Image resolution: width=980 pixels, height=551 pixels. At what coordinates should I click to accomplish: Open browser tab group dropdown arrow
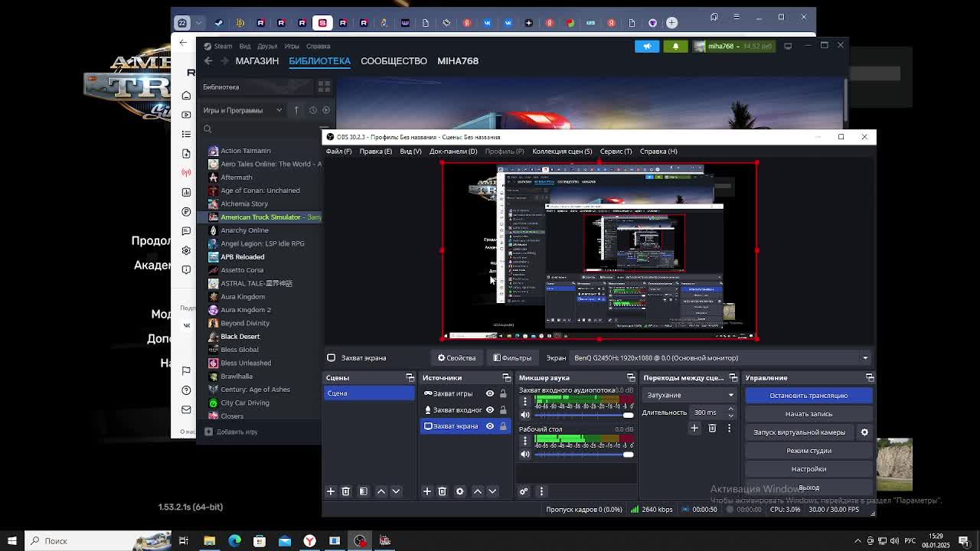(199, 23)
